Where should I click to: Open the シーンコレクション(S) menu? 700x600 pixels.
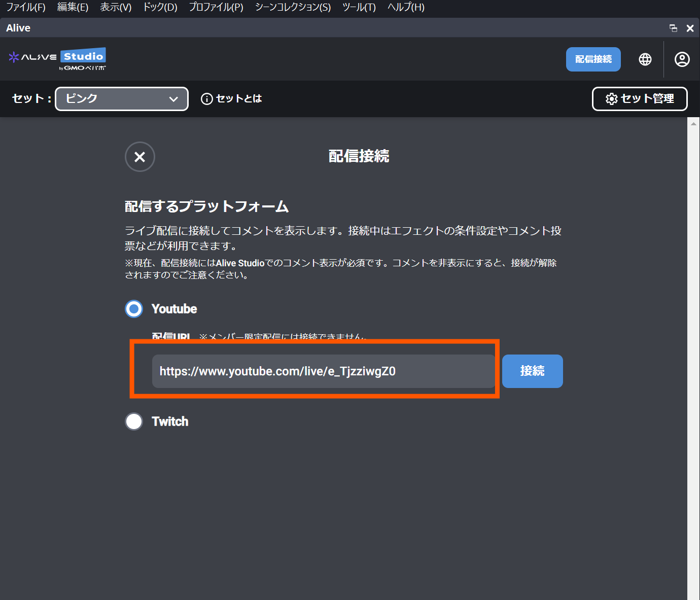[293, 7]
